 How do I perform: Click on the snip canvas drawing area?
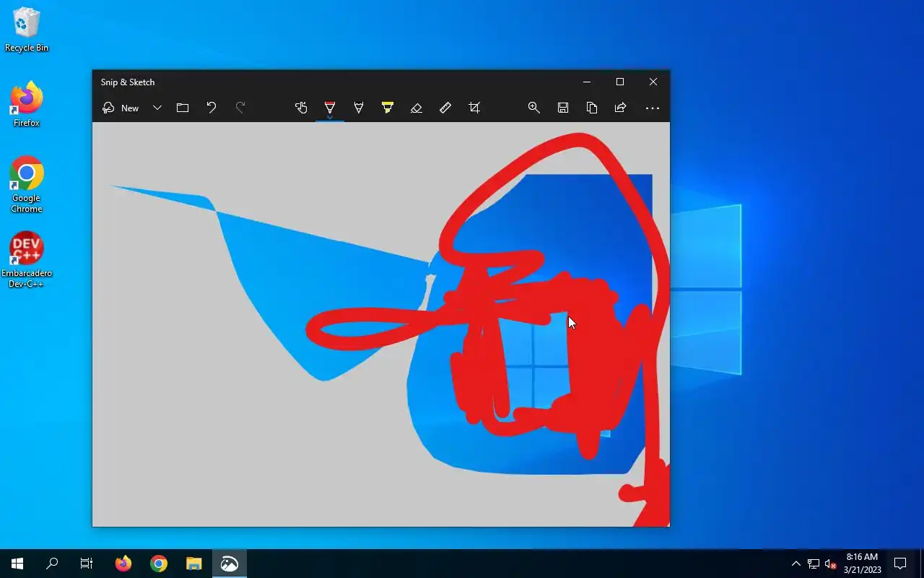(380, 324)
